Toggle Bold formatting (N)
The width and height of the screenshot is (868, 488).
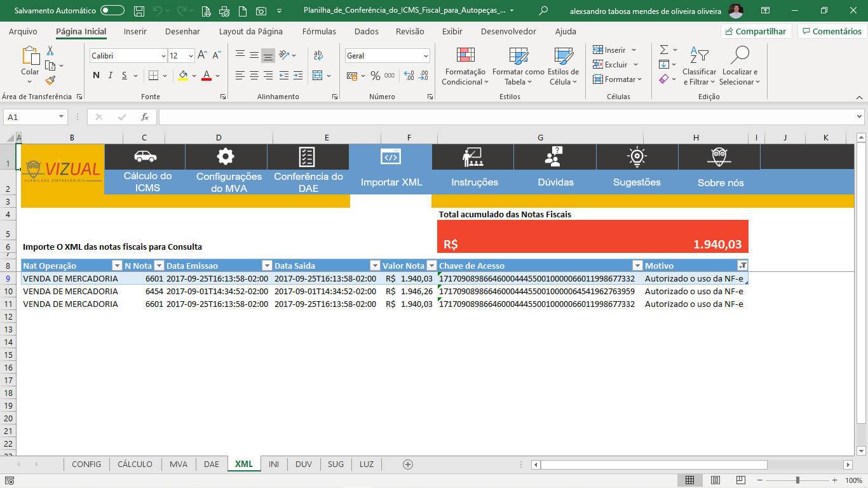click(96, 75)
